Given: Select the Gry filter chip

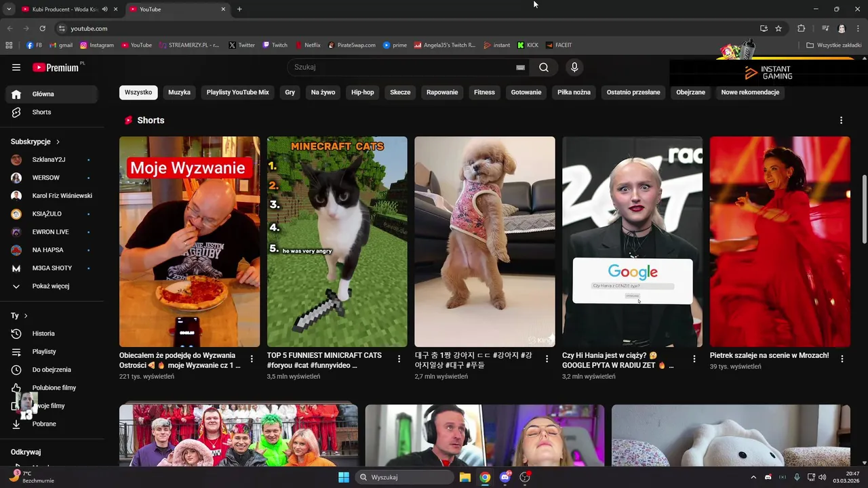Looking at the screenshot, I should pos(290,92).
